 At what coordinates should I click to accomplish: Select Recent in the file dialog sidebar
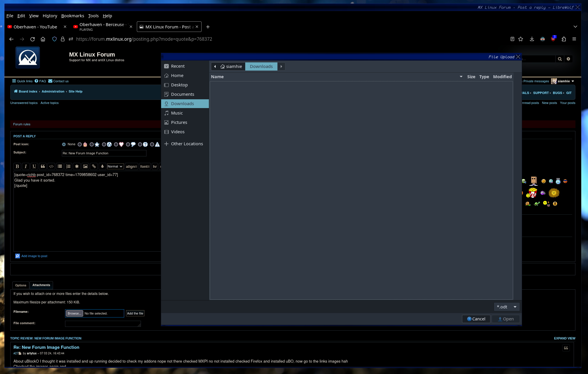(x=185, y=66)
